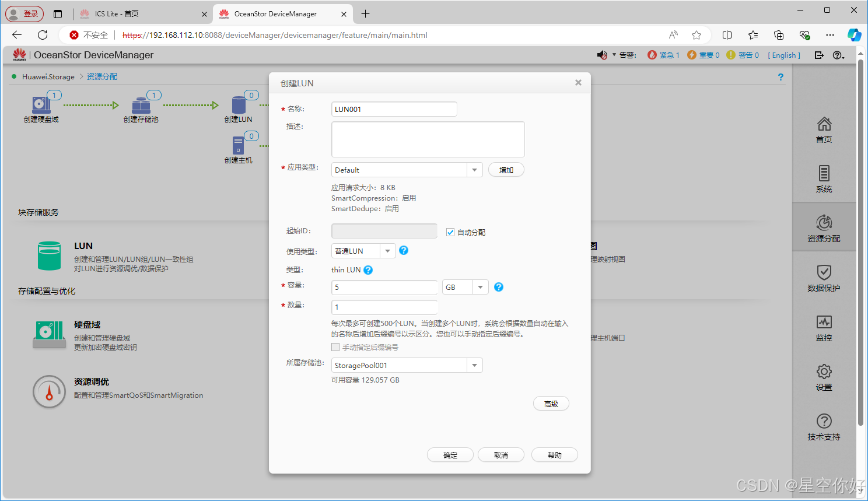This screenshot has width=868, height=501.
Task: Click the 紧急 1 alarm indicator
Action: pos(664,55)
